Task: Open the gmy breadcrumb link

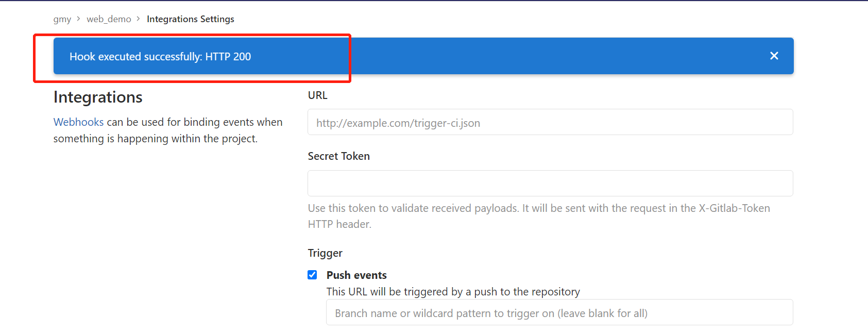Action: 62,19
